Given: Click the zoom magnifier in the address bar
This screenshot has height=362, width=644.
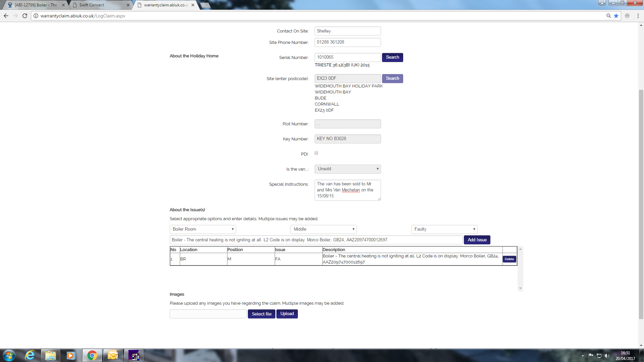Looking at the screenshot, I should pyautogui.click(x=608, y=16).
